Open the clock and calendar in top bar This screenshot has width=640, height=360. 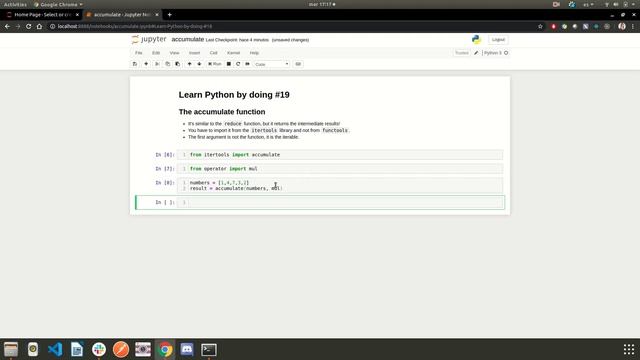pyautogui.click(x=322, y=4)
